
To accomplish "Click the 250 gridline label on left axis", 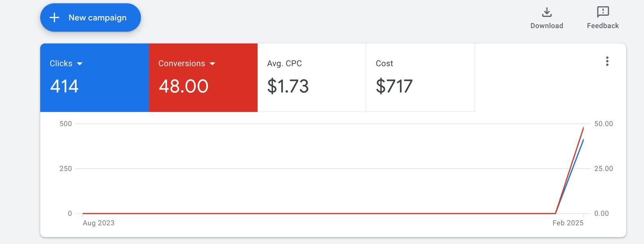I will click(66, 169).
